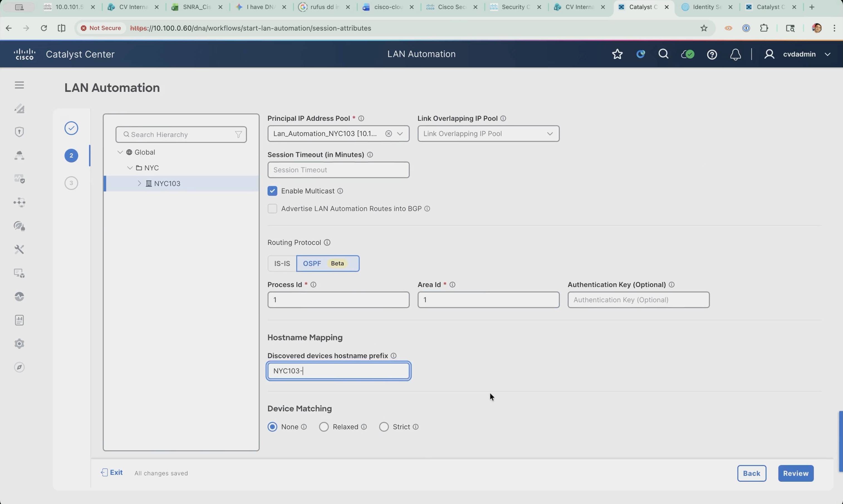The image size is (843, 504).
Task: Check Advertise LAN Automation Routes into BGP
Action: 272,208
